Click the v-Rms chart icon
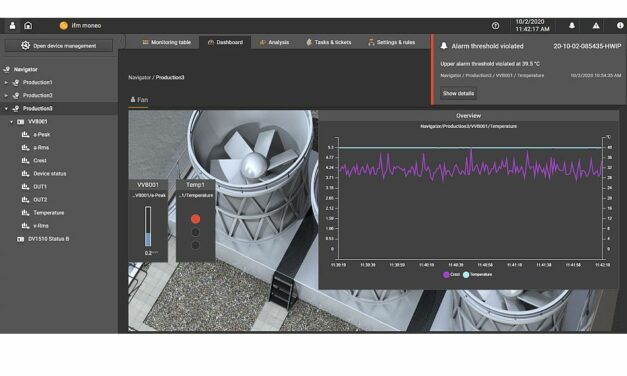The height and width of the screenshot is (376, 627). click(26, 226)
